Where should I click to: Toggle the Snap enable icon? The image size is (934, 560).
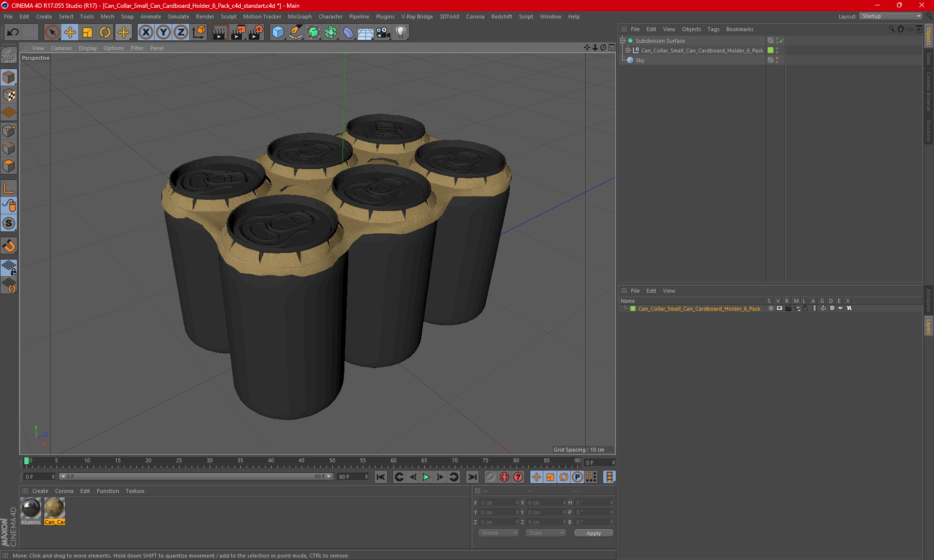pyautogui.click(x=9, y=224)
